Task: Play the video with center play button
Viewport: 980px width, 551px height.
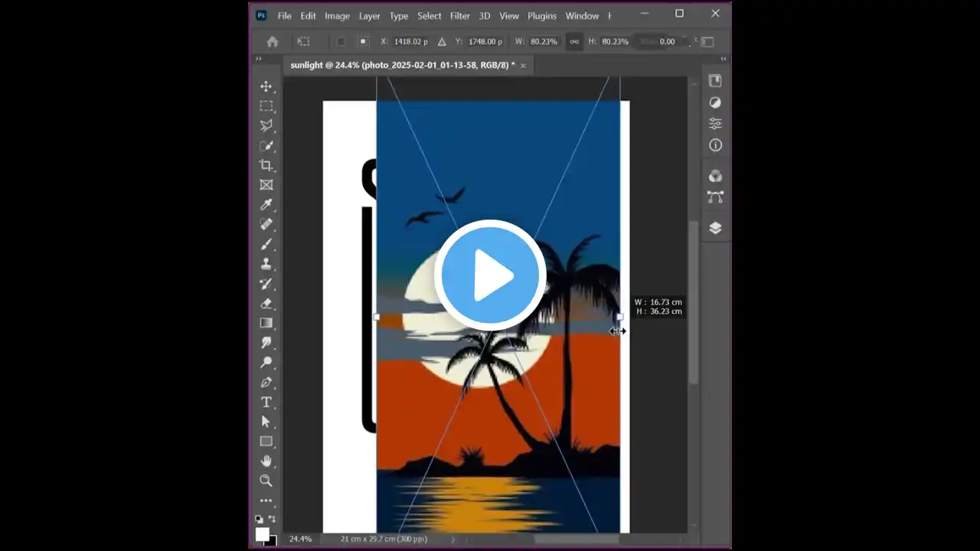Action: pyautogui.click(x=490, y=275)
